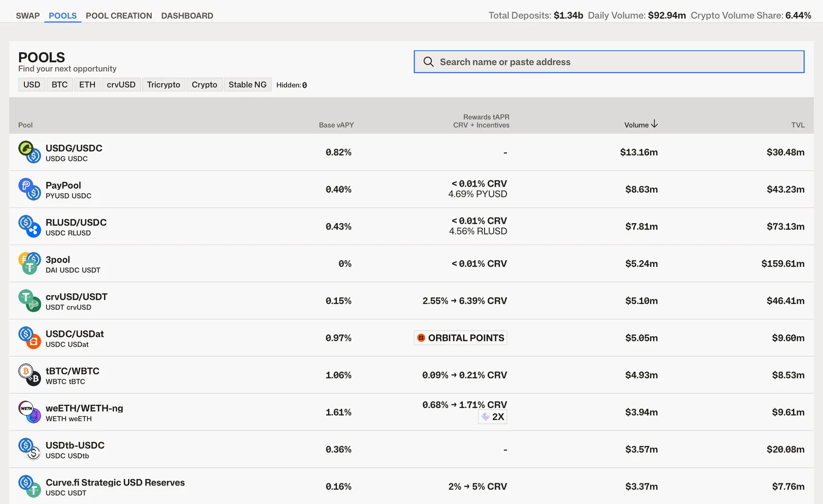Click the Volume sort descending arrow
Screen dimensions: 823x504
(x=654, y=124)
